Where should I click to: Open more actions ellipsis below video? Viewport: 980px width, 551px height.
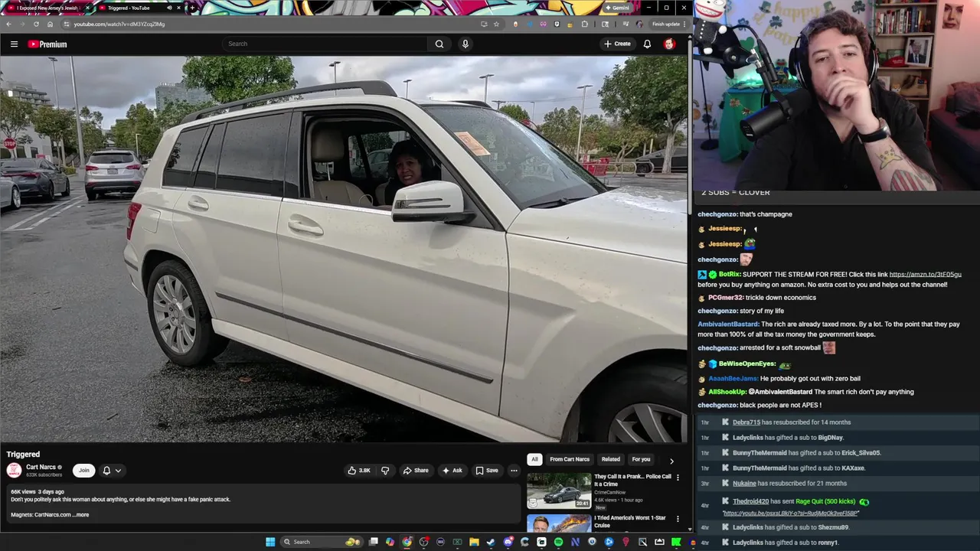click(514, 471)
